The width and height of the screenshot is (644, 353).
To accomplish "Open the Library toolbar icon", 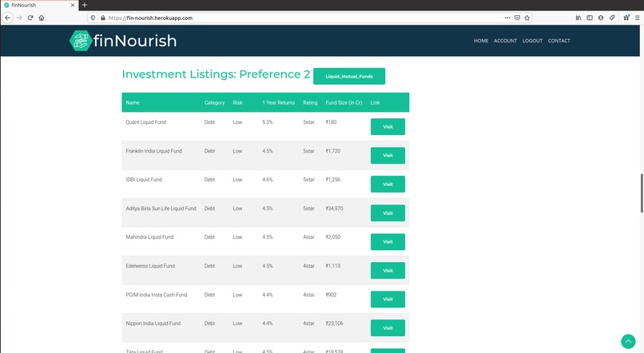I will click(x=578, y=18).
